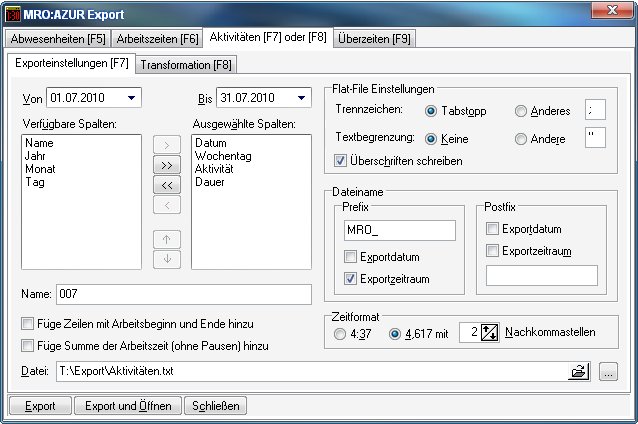The image size is (638, 424).
Task: Click the ellipsis button beside Datei path
Action: pyautogui.click(x=609, y=372)
